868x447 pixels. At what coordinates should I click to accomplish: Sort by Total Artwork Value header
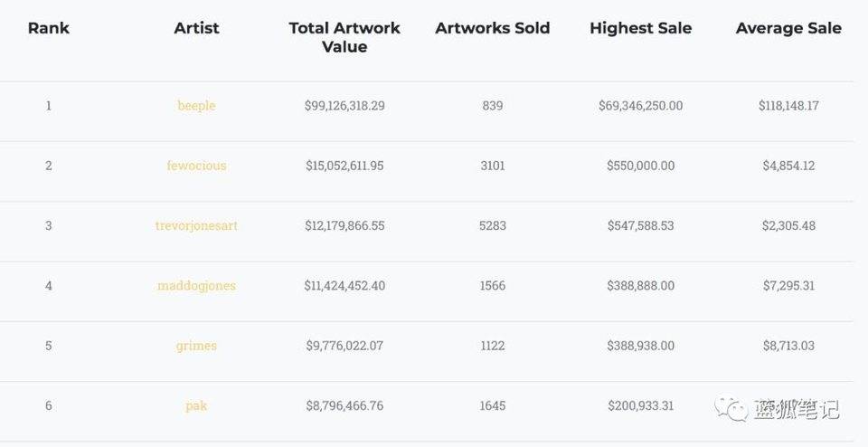coord(344,37)
